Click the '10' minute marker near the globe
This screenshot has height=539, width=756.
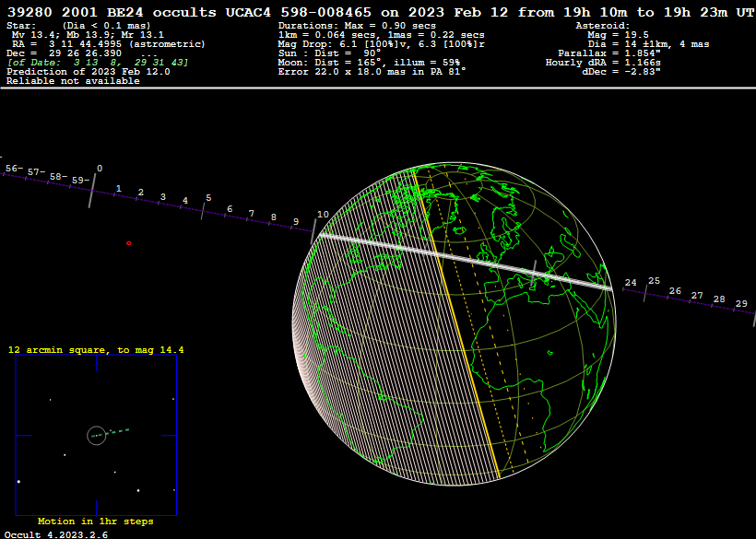323,215
